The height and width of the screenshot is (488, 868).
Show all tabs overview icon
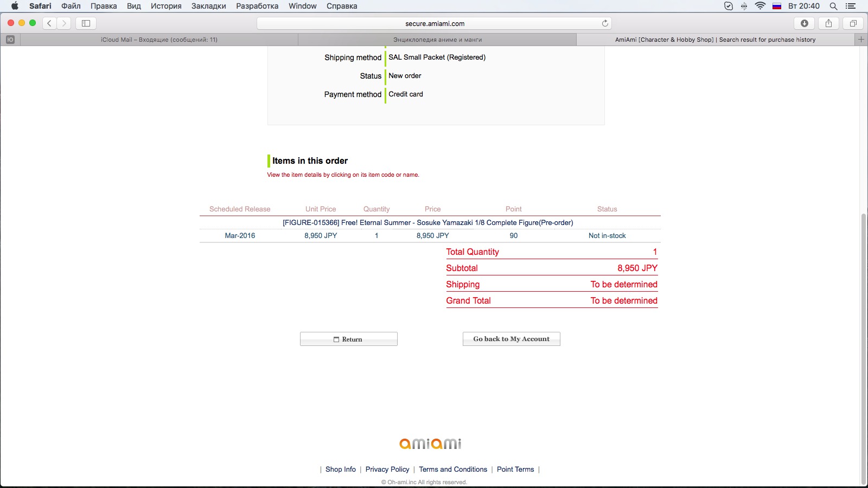coord(853,23)
